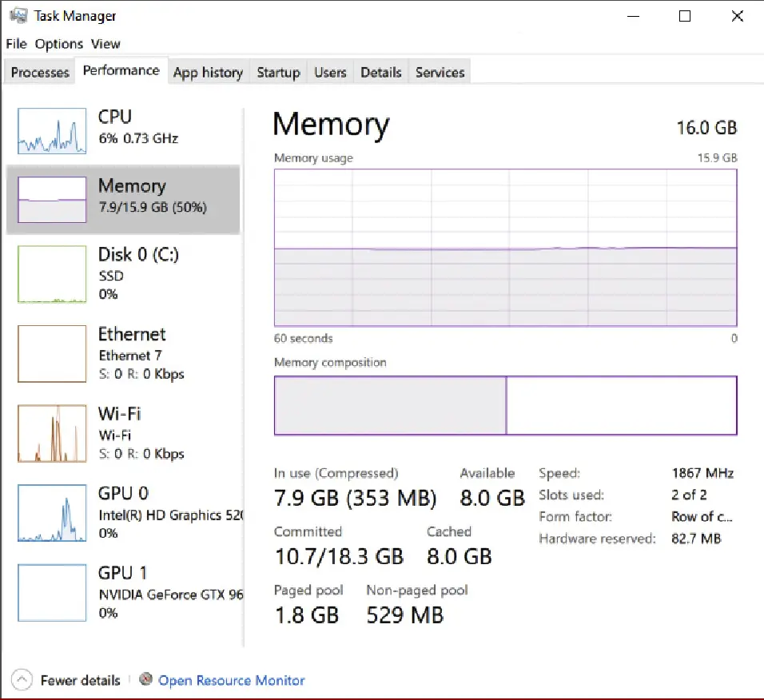The image size is (764, 700).
Task: Click the Memory usage thumbnail in sidebar
Action: click(52, 200)
